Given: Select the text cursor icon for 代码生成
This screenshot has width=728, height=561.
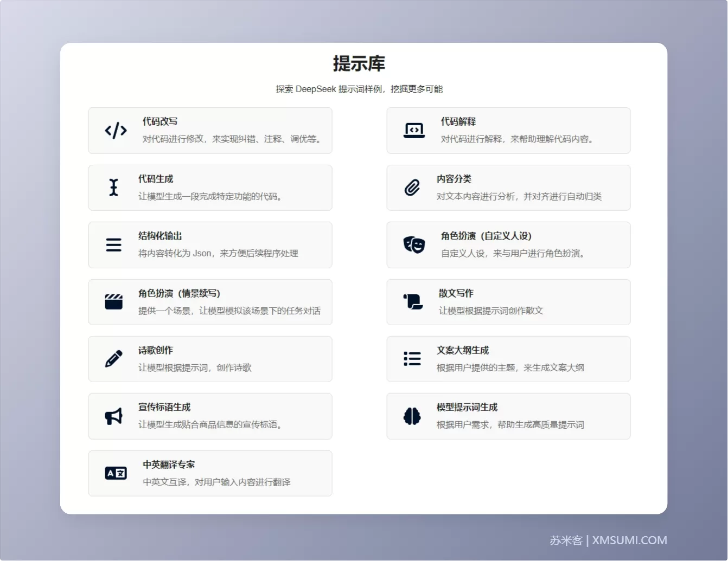Looking at the screenshot, I should click(113, 188).
